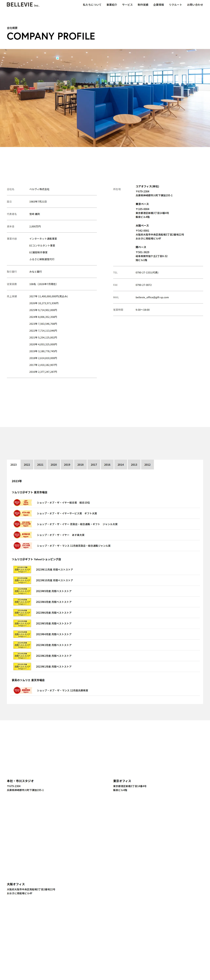Click the Yahoo badge for 2023年11月度 月間ベストストア
This screenshot has width=210, height=980.
pos(22,570)
